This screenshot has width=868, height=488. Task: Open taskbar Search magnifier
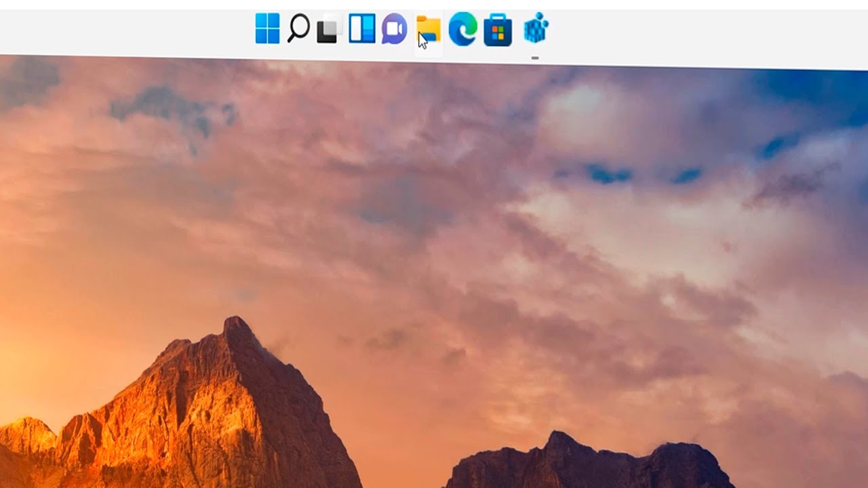(298, 28)
